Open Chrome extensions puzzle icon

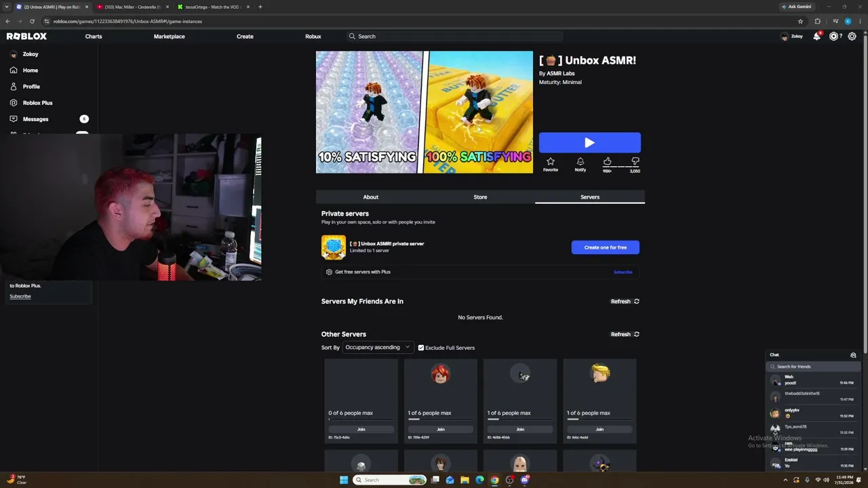(x=818, y=21)
